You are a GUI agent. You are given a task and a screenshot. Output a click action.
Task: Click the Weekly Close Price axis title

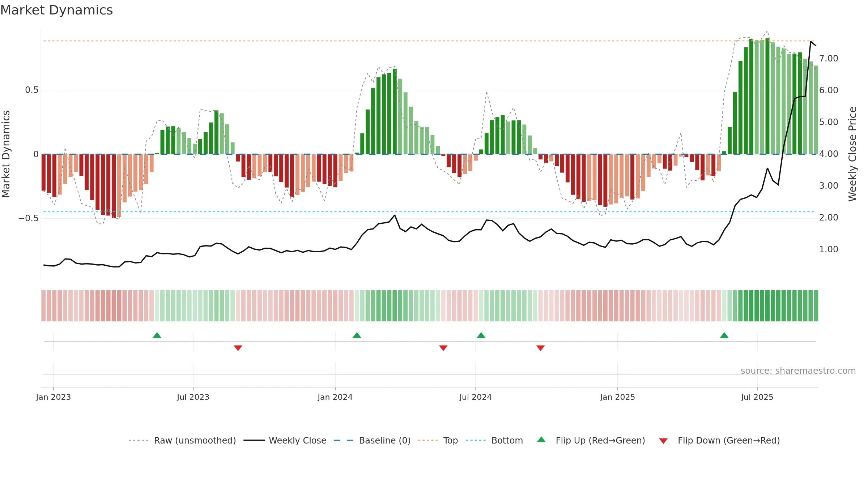(852, 154)
